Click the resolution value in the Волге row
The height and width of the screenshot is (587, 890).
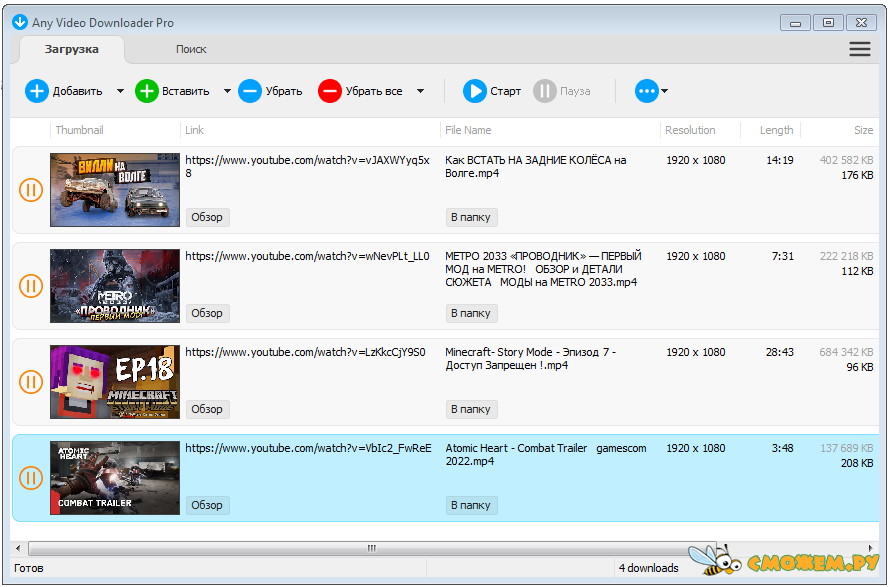[696, 160]
